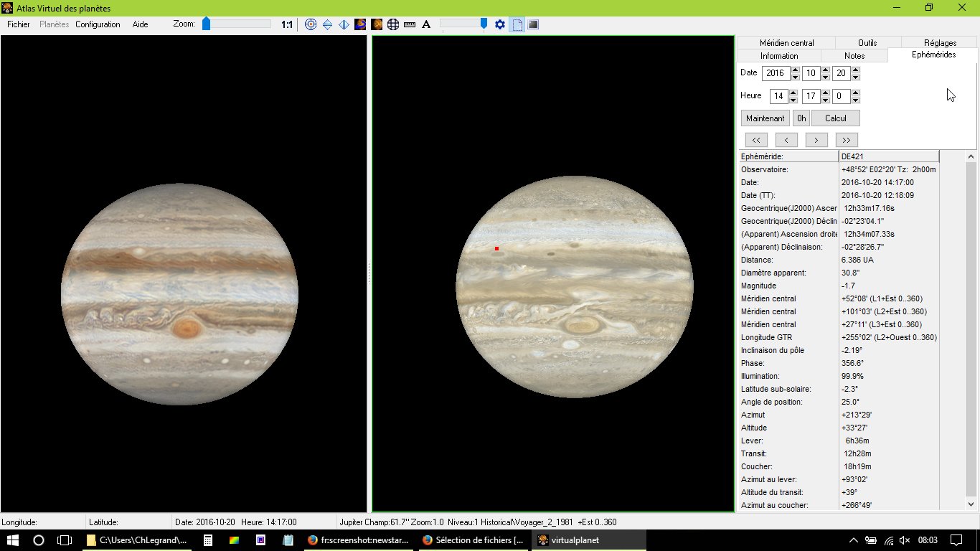Select the Magnitude row in the ephemeris list
The image size is (980, 551).
click(839, 286)
